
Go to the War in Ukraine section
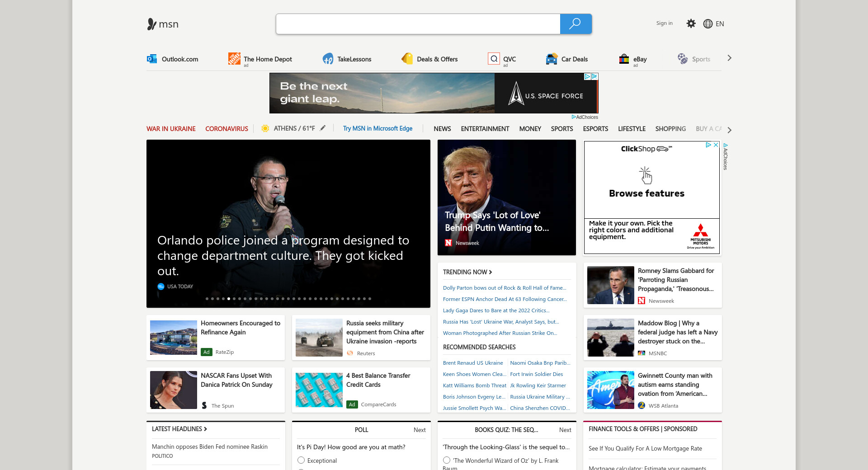[171, 129]
